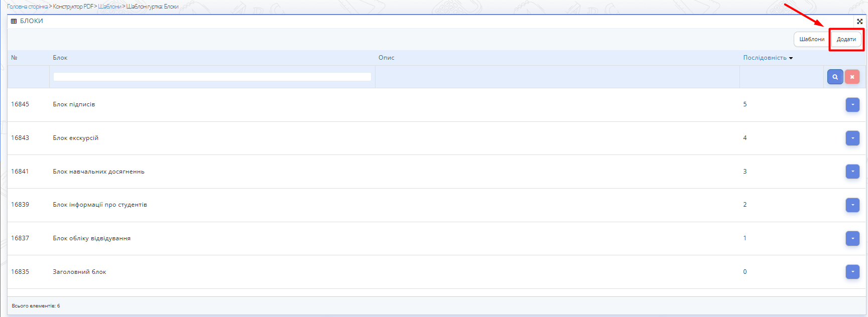Open actions dropdown for Блок екскурсій
This screenshot has height=317, width=868.
pyautogui.click(x=852, y=138)
